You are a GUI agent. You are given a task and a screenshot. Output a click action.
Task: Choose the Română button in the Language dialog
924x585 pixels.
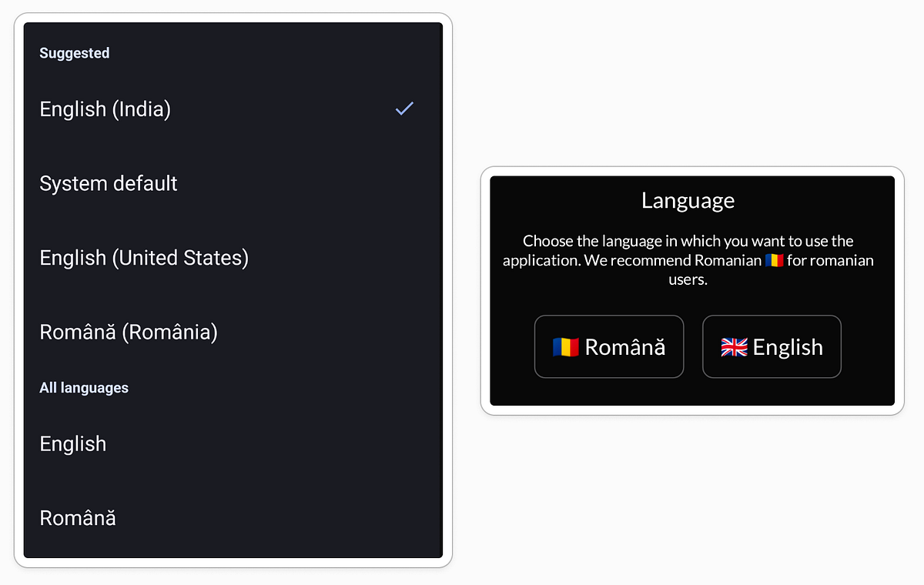[x=609, y=346]
